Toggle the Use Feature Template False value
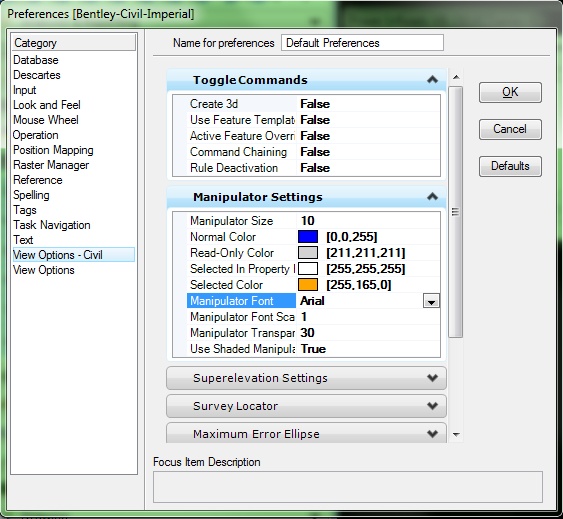The width and height of the screenshot is (563, 519). [315, 120]
